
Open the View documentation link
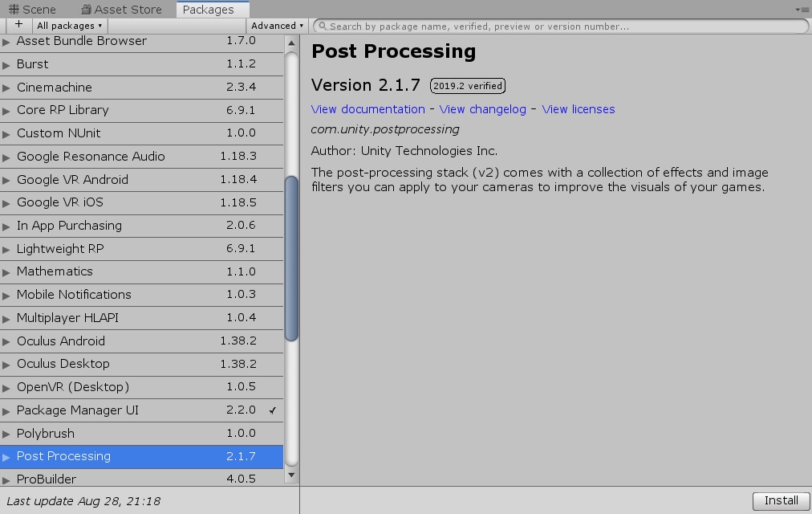pos(367,109)
